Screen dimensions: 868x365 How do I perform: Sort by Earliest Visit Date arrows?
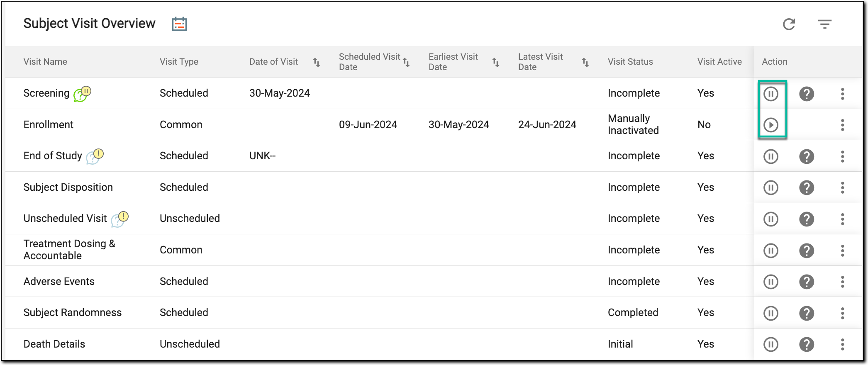[495, 62]
